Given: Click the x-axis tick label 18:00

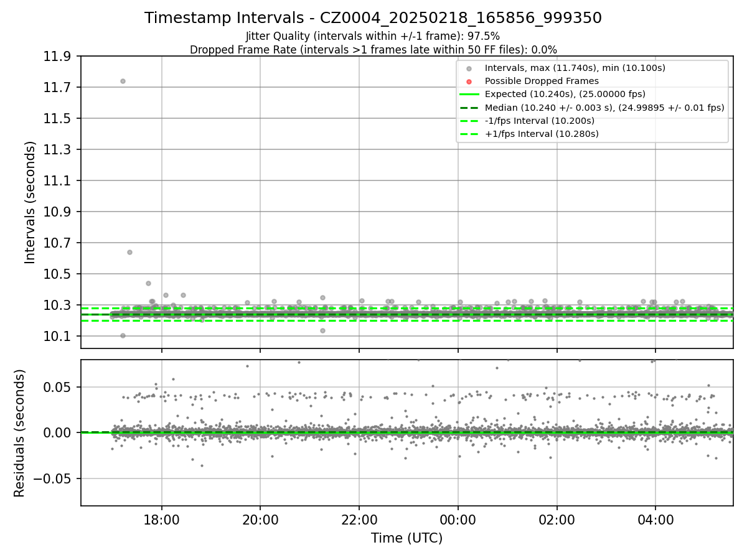Looking at the screenshot, I should pos(162,520).
